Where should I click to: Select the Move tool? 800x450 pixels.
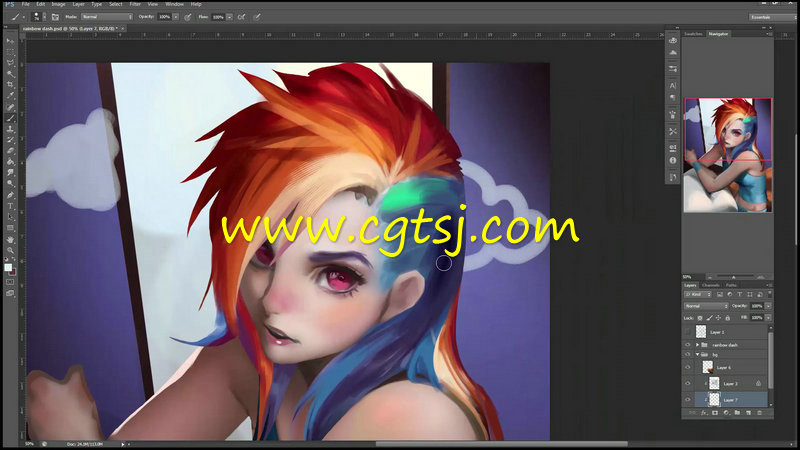(x=10, y=40)
